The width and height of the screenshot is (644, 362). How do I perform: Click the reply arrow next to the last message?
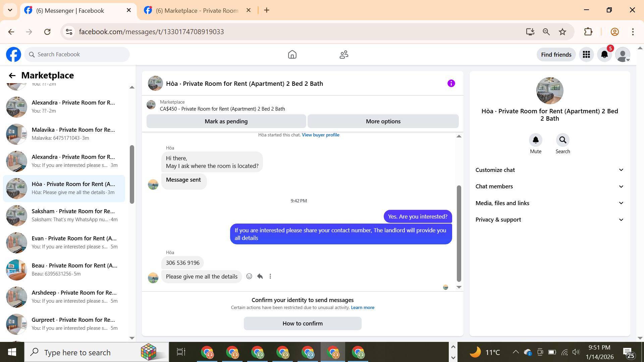[260, 277]
